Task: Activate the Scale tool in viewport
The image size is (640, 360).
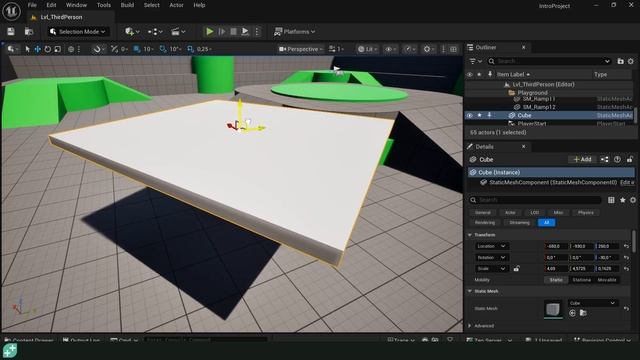Action: click(x=58, y=49)
